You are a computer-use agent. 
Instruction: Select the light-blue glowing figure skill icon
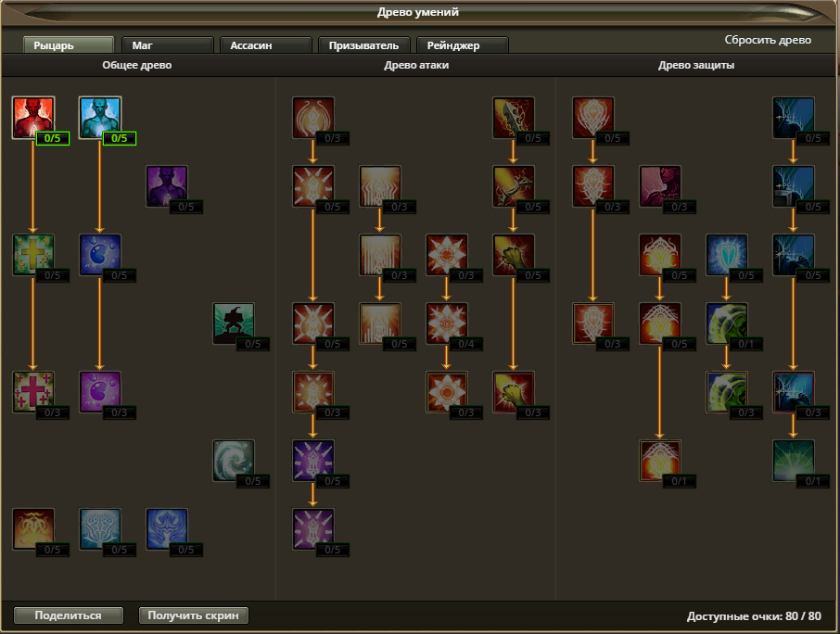[x=100, y=118]
